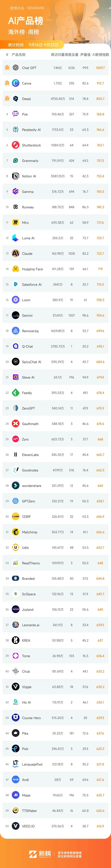The image size is (111, 868).
Task: Select the 产品名称 column header
Action: tap(19, 55)
